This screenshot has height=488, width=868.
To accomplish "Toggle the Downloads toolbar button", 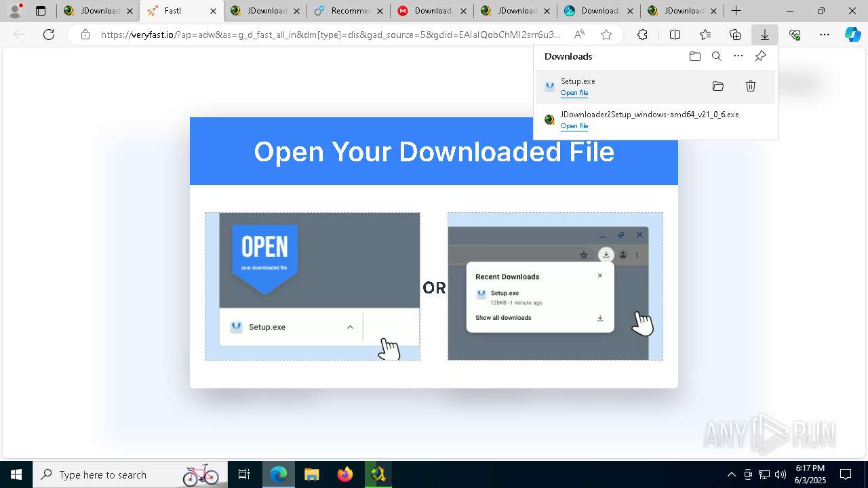I will 765,35.
